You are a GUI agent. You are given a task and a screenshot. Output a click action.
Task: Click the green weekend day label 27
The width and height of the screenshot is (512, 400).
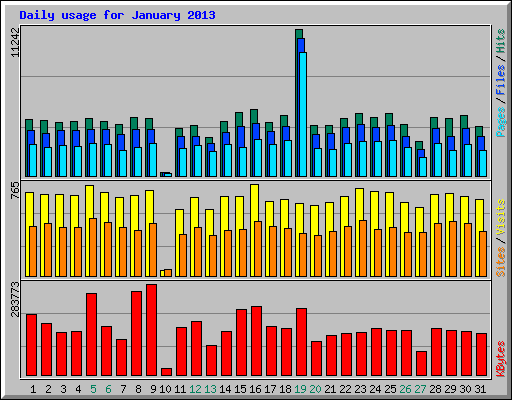(420, 389)
